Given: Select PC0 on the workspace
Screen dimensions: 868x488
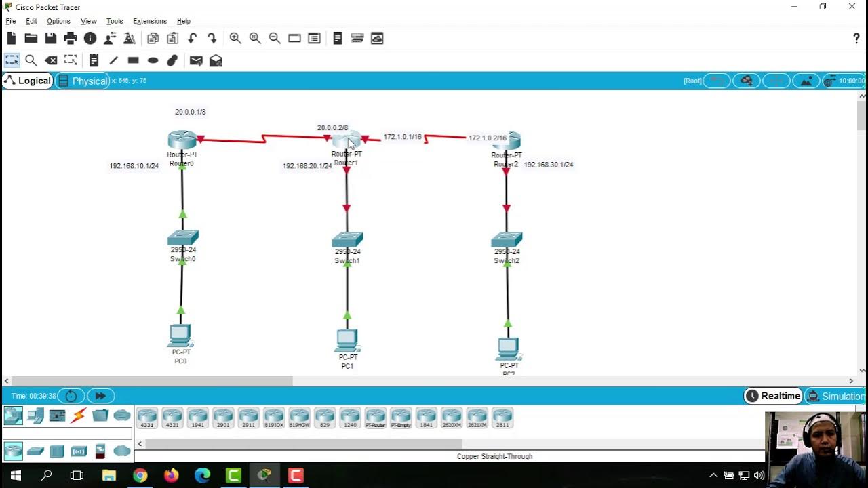Looking at the screenshot, I should click(180, 335).
